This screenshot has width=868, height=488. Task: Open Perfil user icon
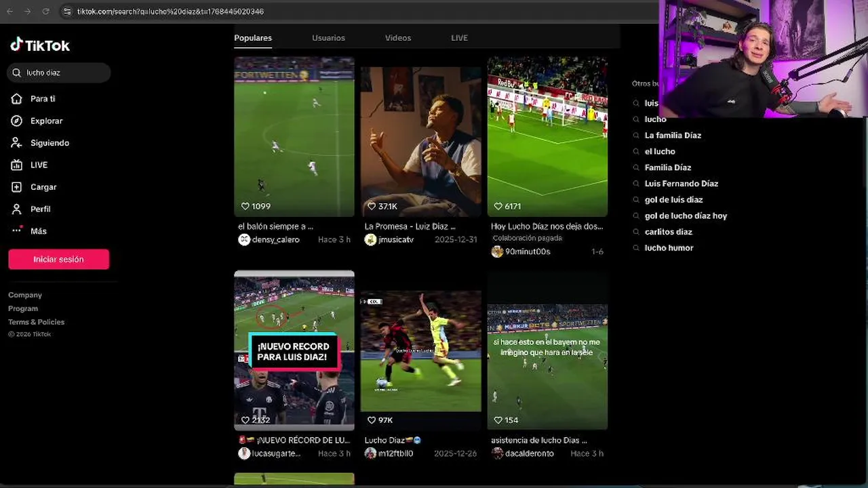(17, 209)
